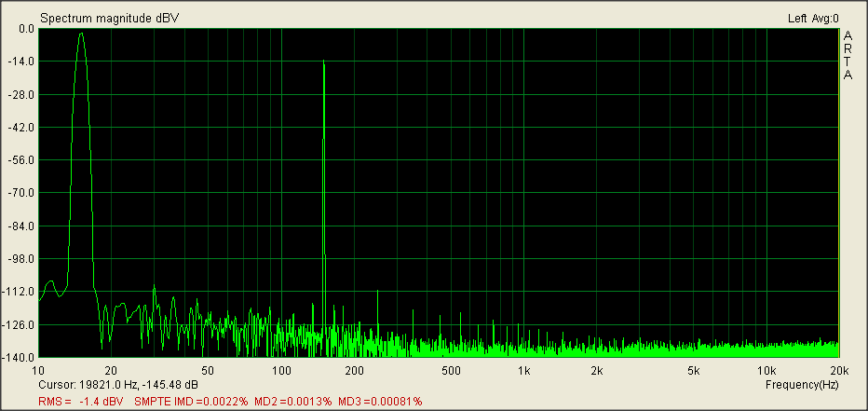Screen dimensions: 868x411
Task: Click the '-140.0' y-axis label
Action: point(20,357)
